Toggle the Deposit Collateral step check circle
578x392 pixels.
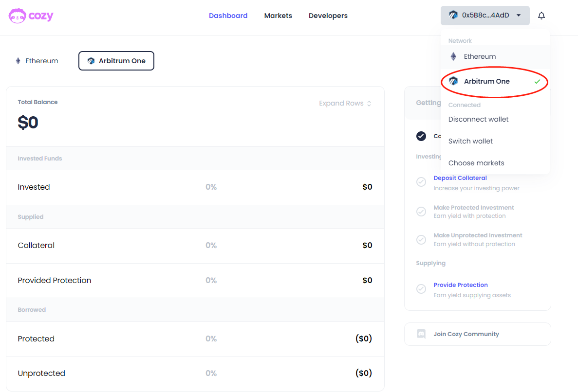pos(421,182)
